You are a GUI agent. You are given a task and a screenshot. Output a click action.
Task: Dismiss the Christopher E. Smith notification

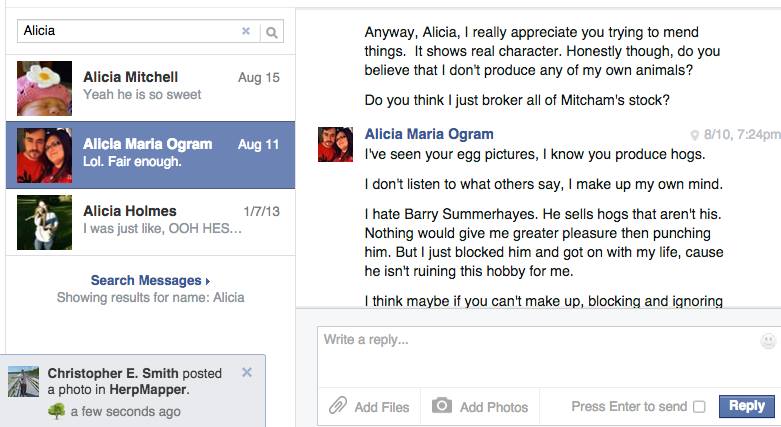pos(247,372)
